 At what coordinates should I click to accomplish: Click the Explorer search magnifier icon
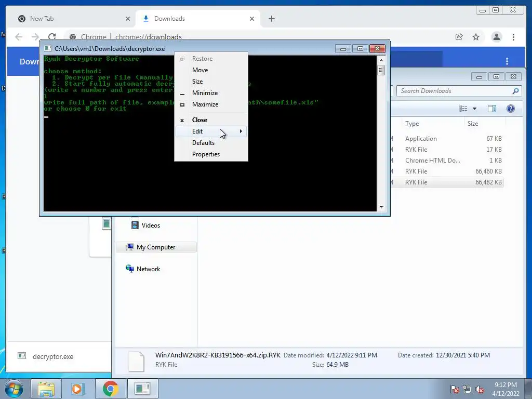(x=515, y=90)
